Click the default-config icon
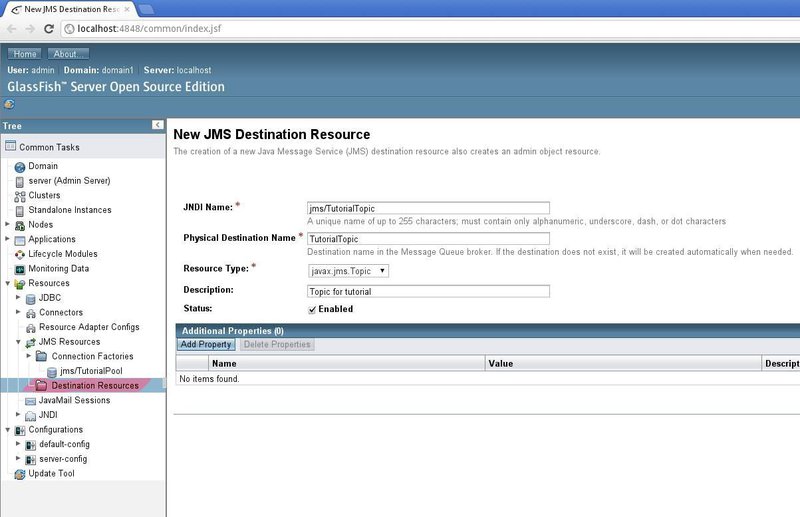This screenshot has width=800, height=517. point(31,445)
